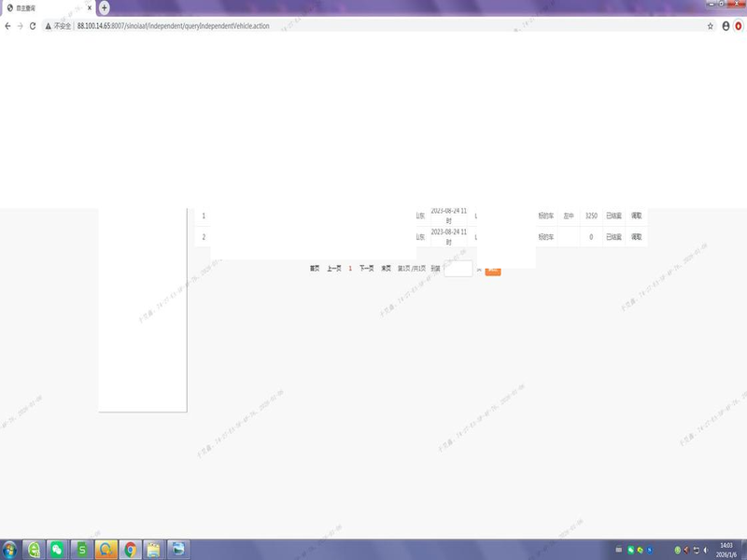Reload the page with the refresh icon

(33, 25)
